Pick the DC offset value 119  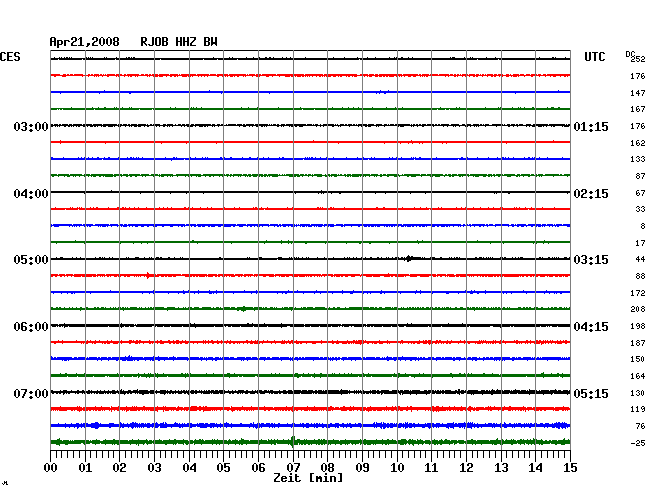click(638, 409)
